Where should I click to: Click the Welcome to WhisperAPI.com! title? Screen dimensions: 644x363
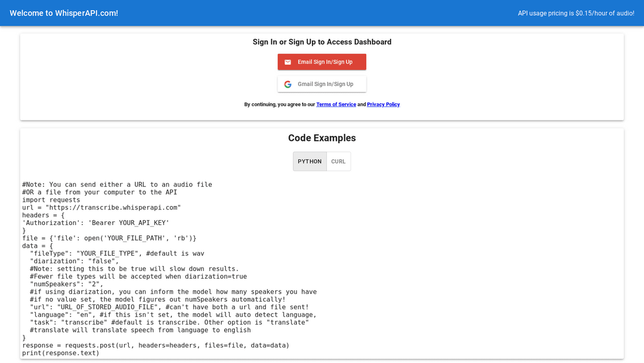pyautogui.click(x=64, y=13)
